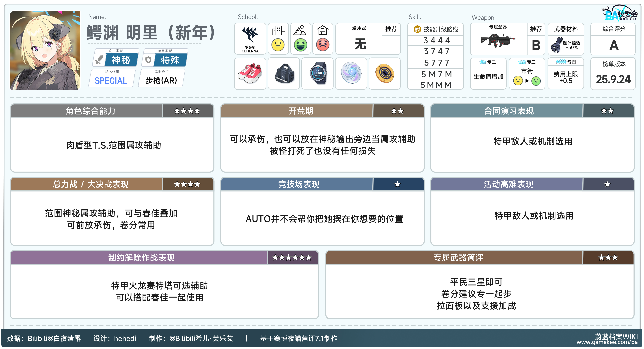Click the 神秘 attack type badge
The width and height of the screenshot is (644, 349).
(121, 60)
